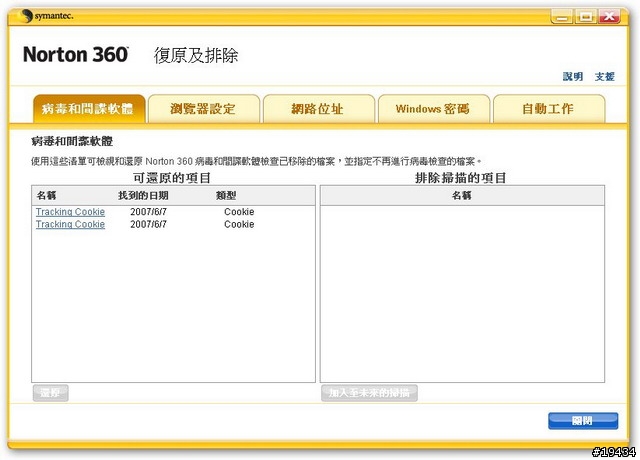The height and width of the screenshot is (460, 640).
Task: Select the first row date 2007/6/7
Action: pyautogui.click(x=149, y=212)
